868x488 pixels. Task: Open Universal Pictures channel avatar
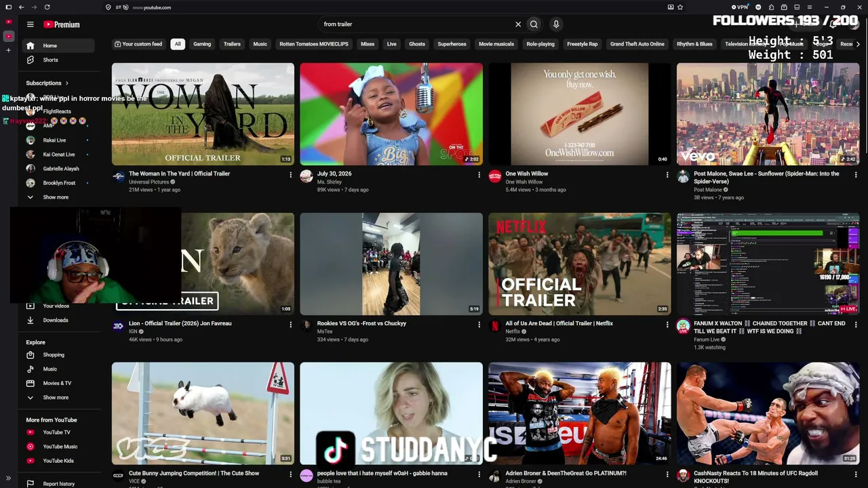coord(118,177)
